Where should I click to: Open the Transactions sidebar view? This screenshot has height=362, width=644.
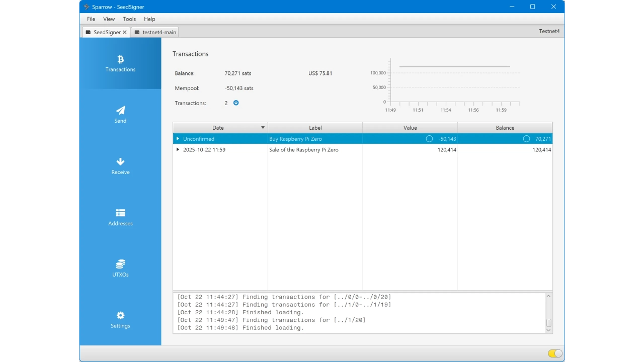click(120, 64)
